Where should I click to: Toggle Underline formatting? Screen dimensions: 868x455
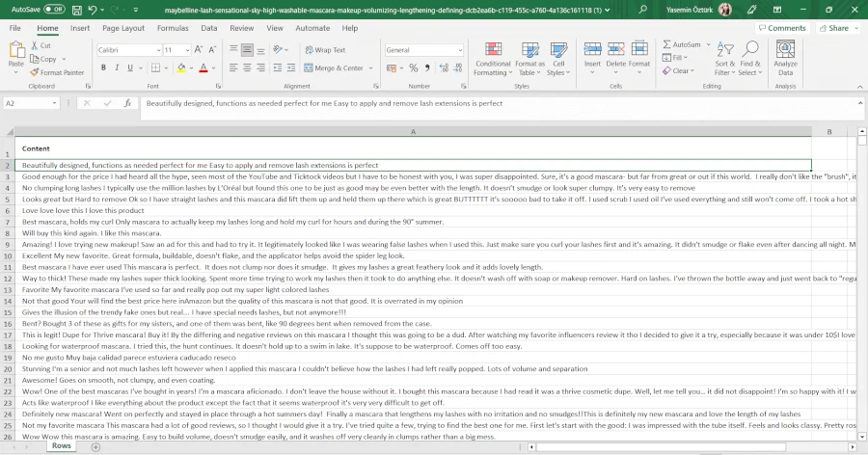[x=130, y=67]
